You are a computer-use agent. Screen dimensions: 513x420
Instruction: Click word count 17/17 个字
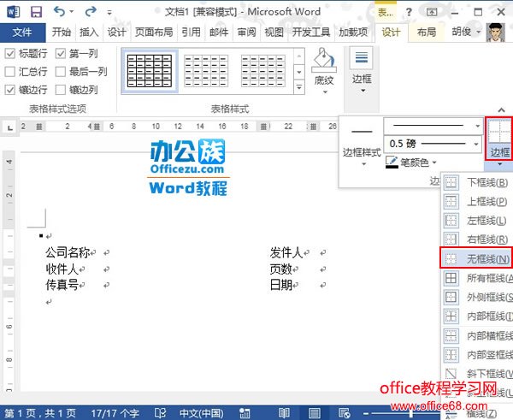coord(115,413)
